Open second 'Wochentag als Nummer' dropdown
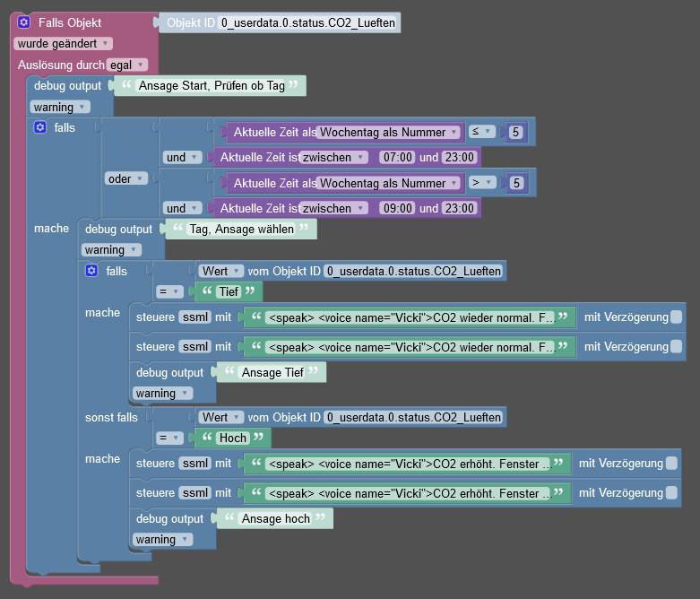The image size is (700, 599). coord(388,183)
